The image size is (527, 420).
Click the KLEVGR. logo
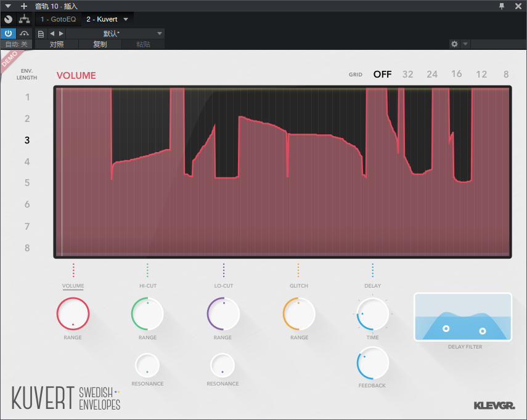point(494,406)
